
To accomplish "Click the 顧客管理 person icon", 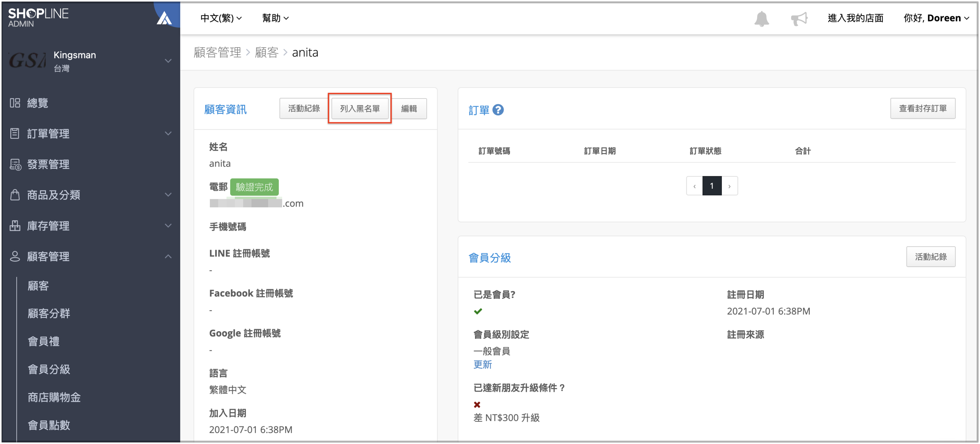I will (x=15, y=256).
